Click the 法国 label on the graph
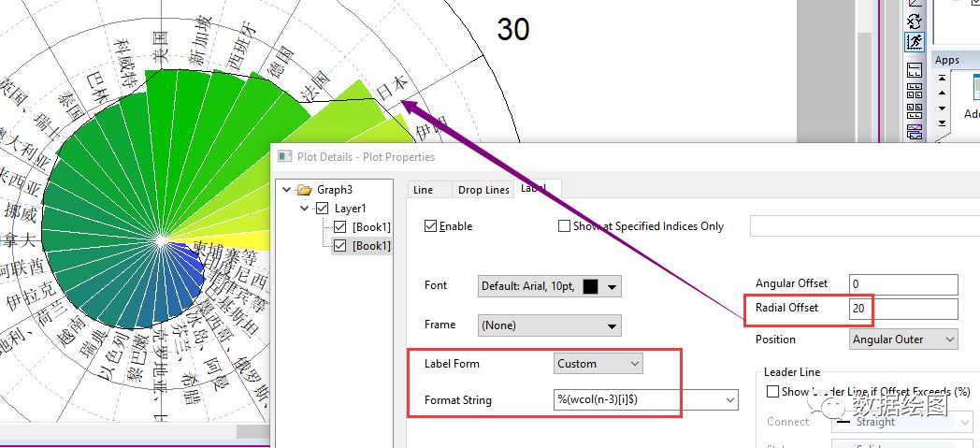Image resolution: width=980 pixels, height=448 pixels. click(315, 86)
